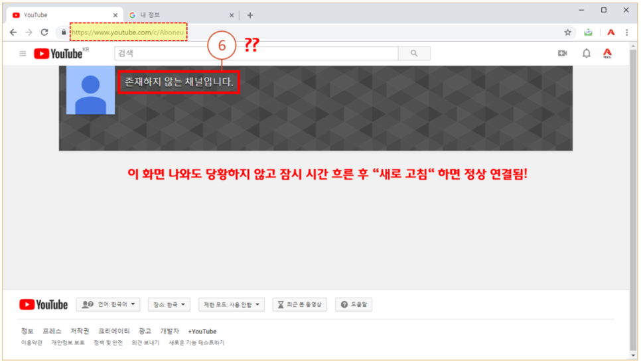
Task: Click the footer YouTube logo
Action: pos(44,305)
